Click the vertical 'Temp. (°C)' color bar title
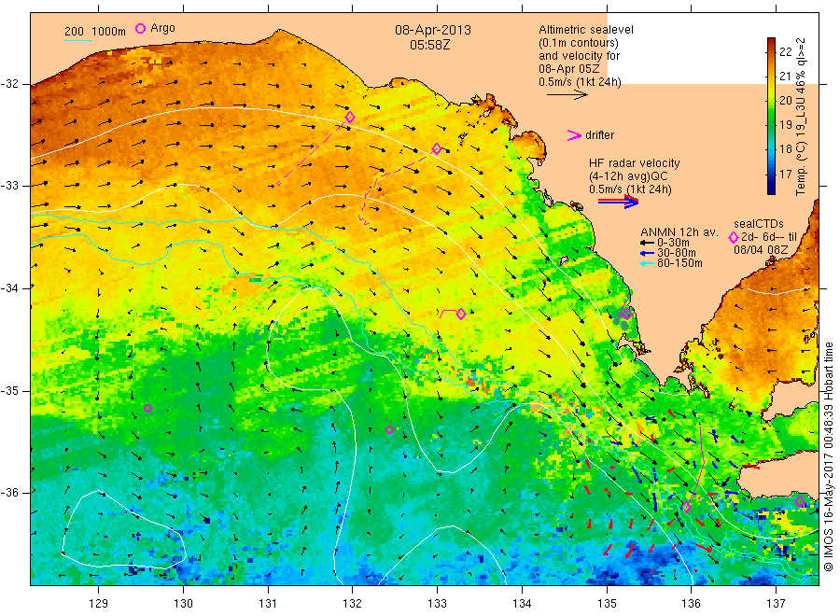Image resolution: width=840 pixels, height=616 pixels. 801,162
